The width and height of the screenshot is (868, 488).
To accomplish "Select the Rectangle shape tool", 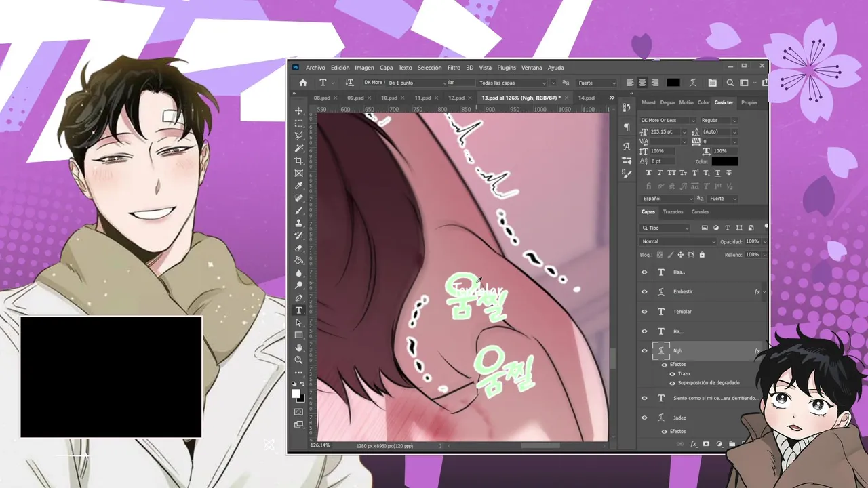I will 298,335.
